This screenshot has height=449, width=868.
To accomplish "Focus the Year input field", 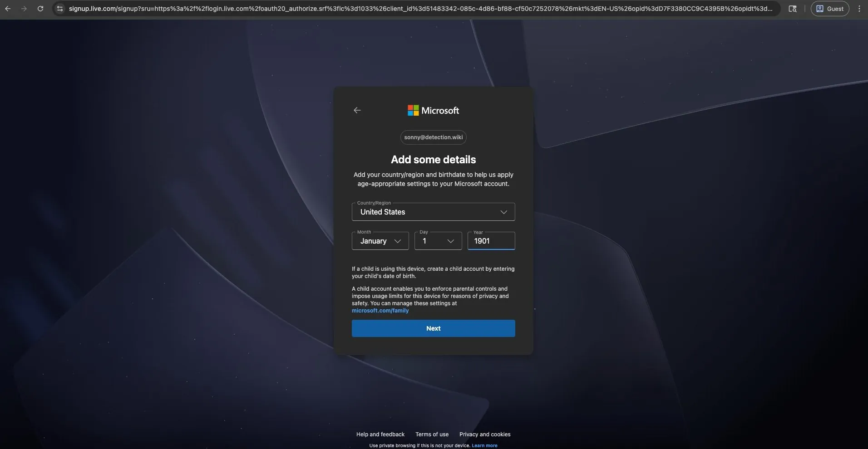I will (491, 241).
